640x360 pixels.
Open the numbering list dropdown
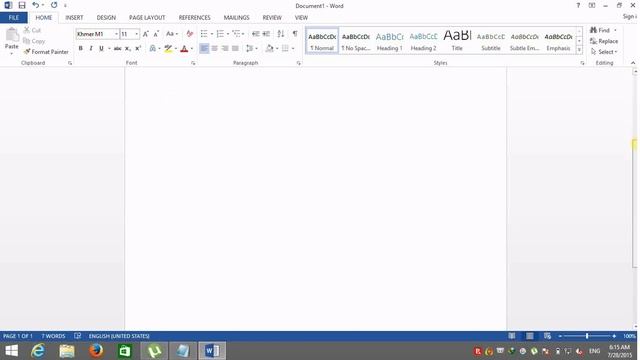(x=228, y=34)
